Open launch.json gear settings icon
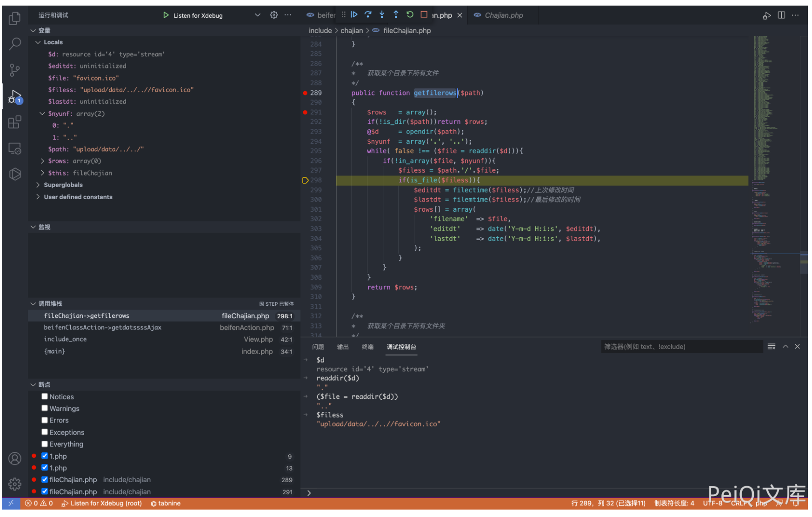 274,15
